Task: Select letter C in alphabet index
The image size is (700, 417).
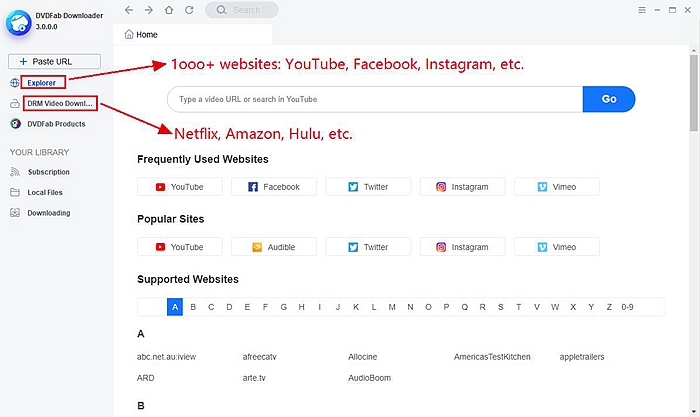Action: click(211, 307)
